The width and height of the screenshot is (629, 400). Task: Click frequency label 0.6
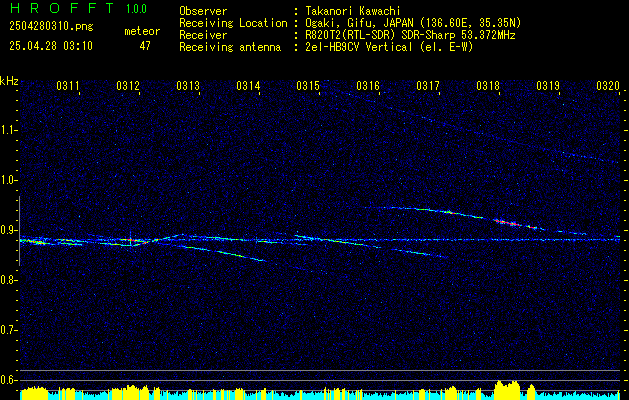click(x=8, y=380)
